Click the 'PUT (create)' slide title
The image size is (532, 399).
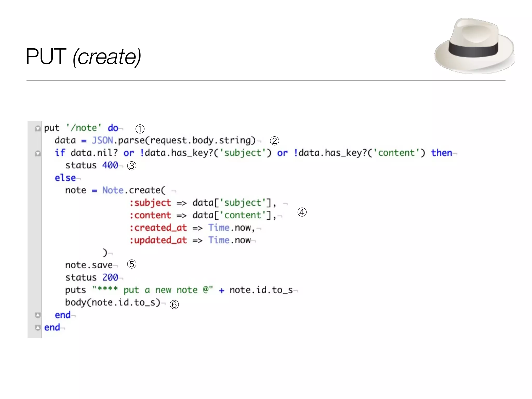83,56
